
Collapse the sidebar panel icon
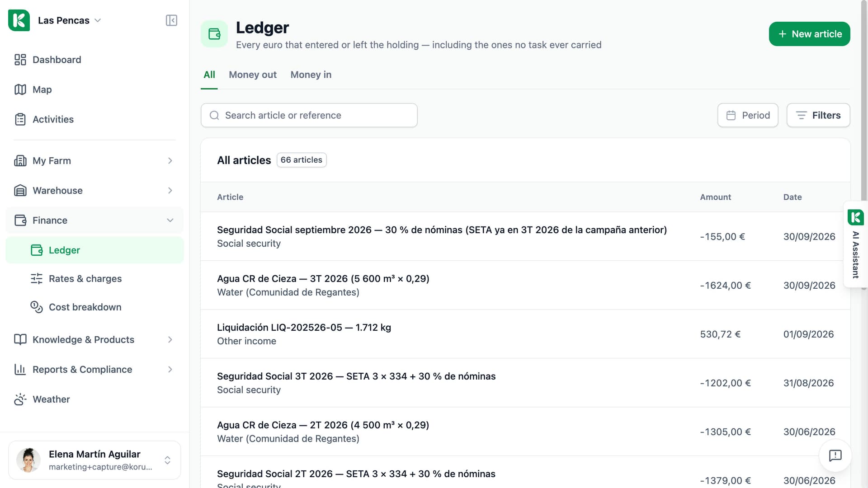[171, 20]
